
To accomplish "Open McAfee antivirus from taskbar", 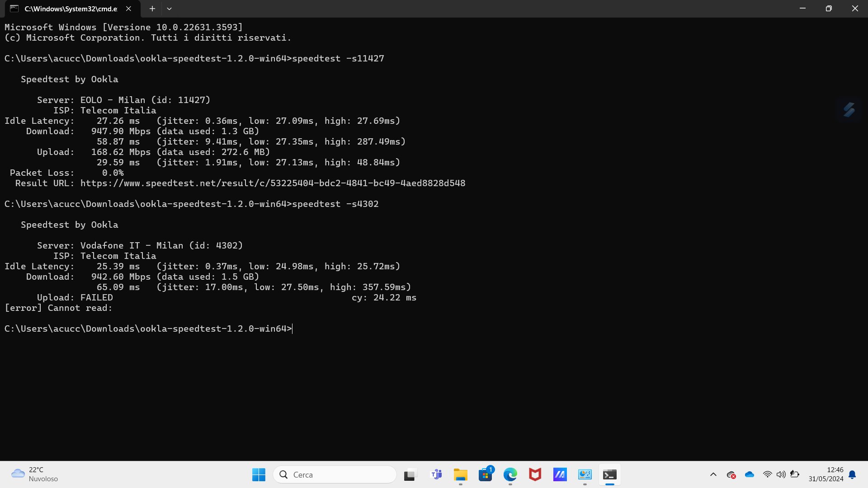I will point(535,474).
